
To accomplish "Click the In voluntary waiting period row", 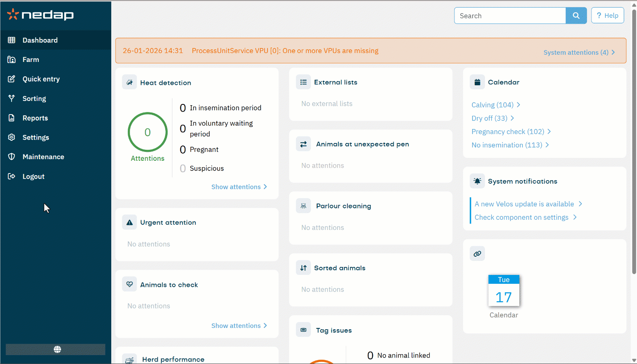I will (217, 129).
